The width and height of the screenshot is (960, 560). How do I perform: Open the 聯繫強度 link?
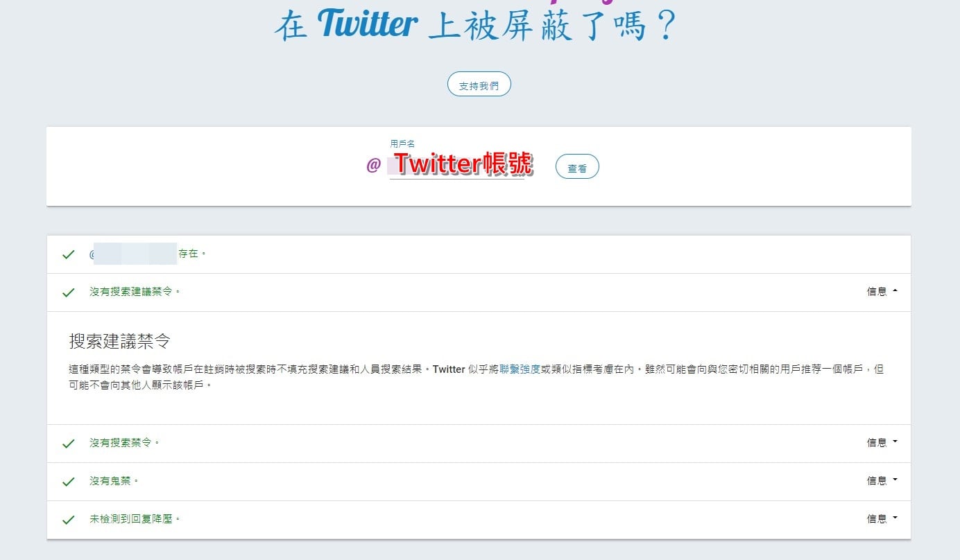click(520, 369)
